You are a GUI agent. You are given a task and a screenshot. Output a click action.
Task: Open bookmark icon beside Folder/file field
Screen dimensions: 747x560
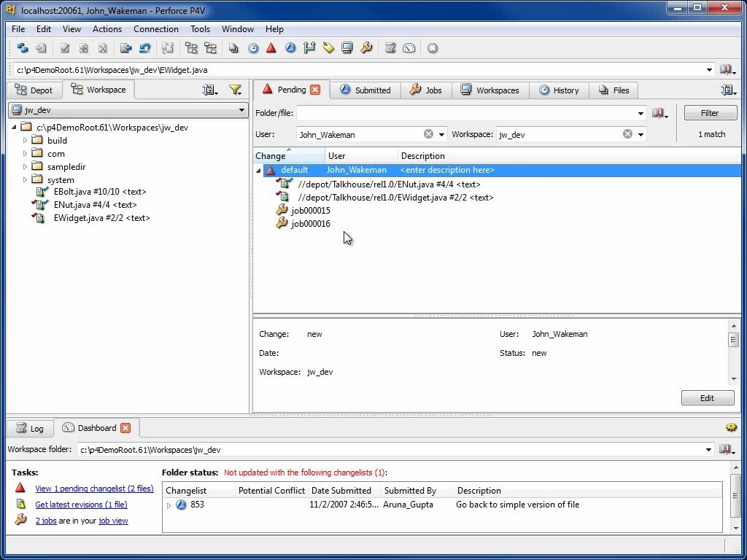tap(659, 113)
